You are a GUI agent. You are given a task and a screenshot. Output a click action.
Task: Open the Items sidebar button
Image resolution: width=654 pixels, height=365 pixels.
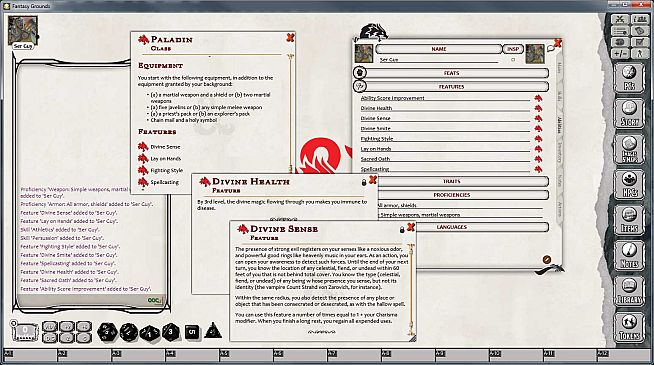(x=629, y=220)
